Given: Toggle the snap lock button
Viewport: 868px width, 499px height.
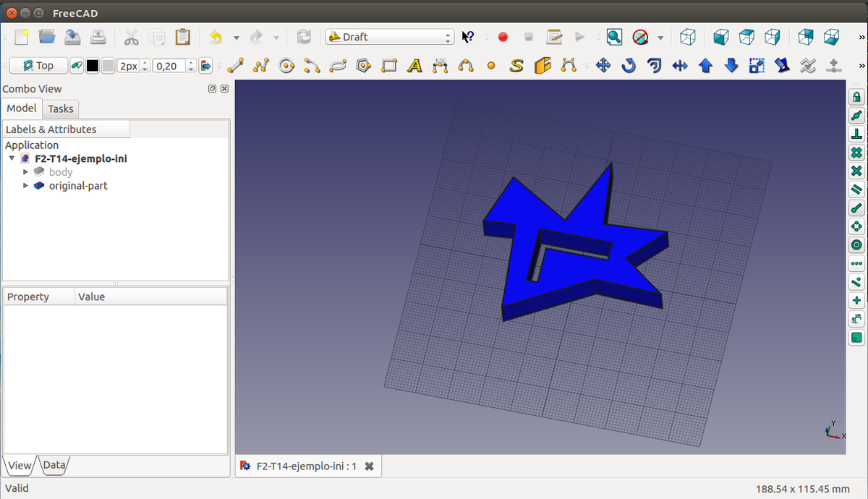Looking at the screenshot, I should click(856, 97).
